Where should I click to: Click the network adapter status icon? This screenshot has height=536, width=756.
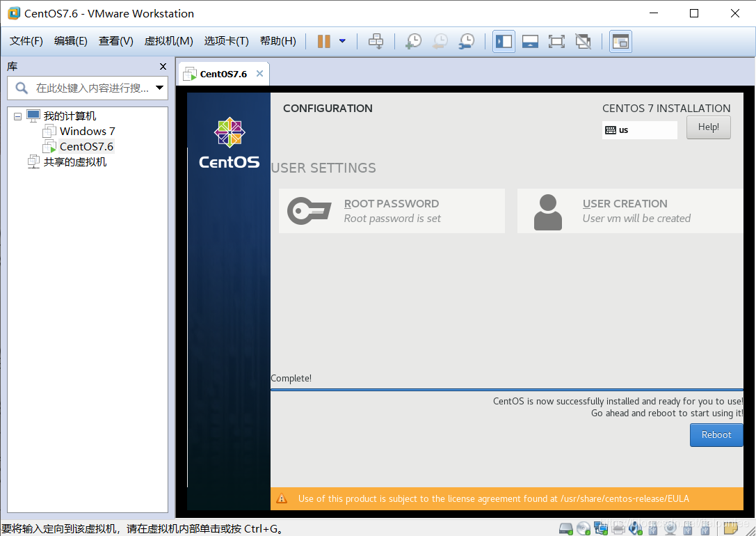click(601, 528)
